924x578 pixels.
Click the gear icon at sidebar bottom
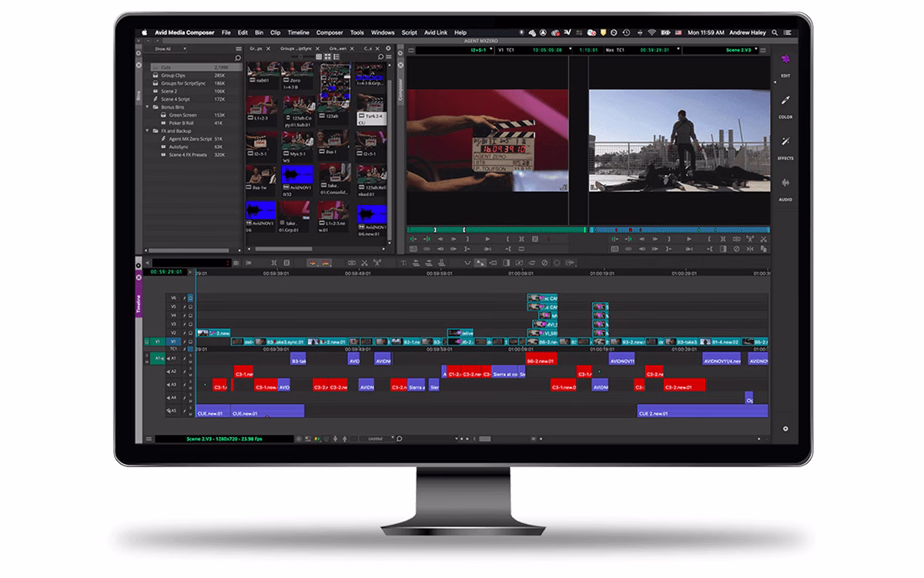785,428
